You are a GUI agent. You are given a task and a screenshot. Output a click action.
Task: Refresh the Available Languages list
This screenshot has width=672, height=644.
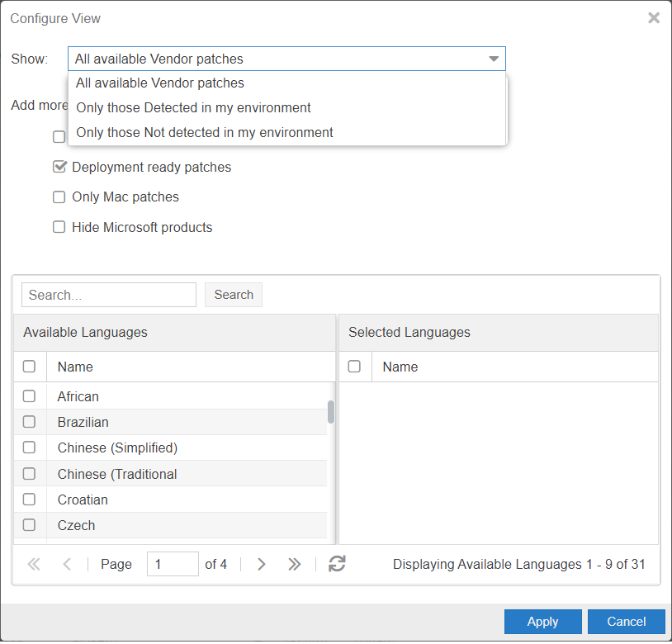[337, 564]
